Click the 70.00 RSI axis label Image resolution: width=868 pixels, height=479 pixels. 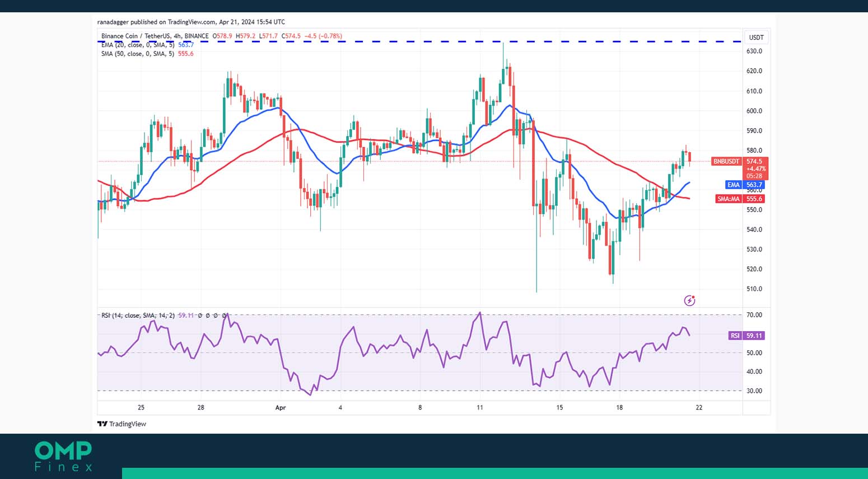pos(754,315)
